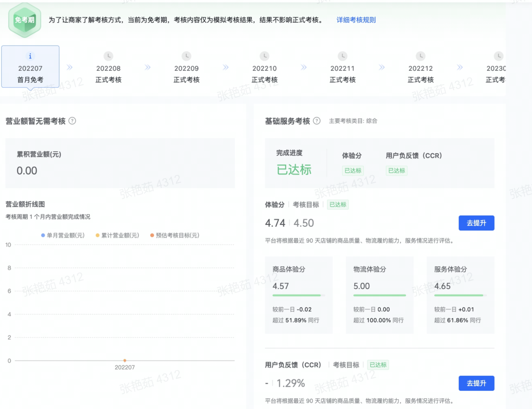Click the chevron arrows after 202210

point(304,68)
